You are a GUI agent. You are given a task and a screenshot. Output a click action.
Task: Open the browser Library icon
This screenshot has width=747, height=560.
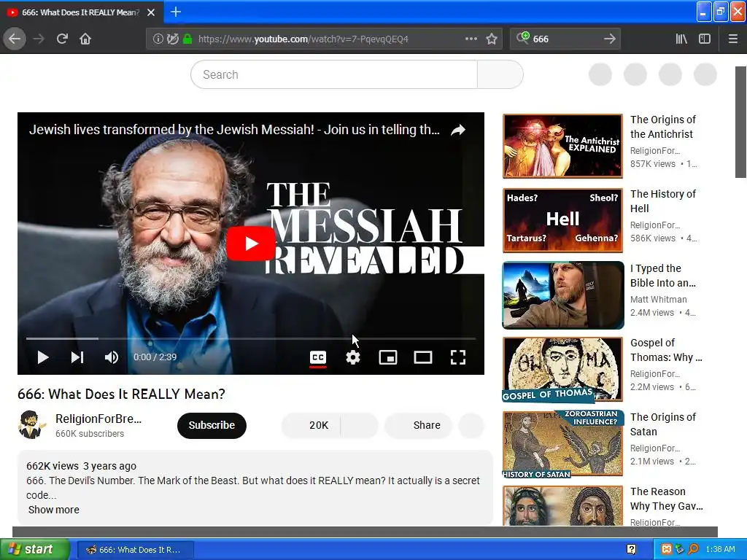click(681, 39)
